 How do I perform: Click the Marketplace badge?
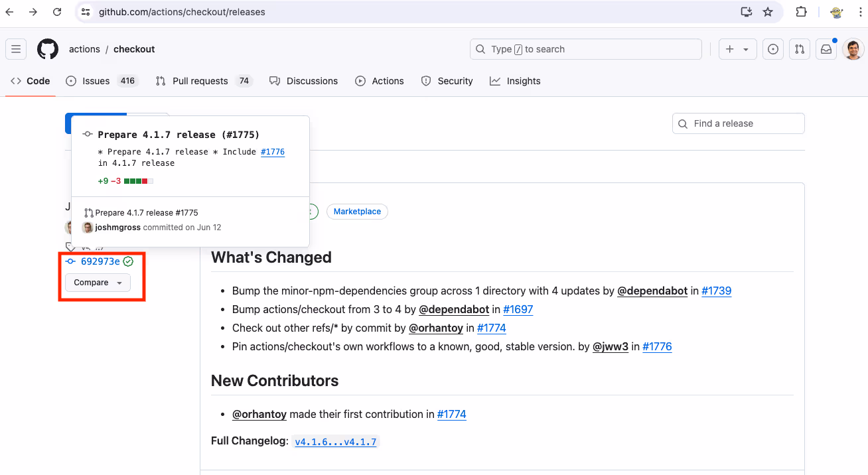tap(357, 212)
